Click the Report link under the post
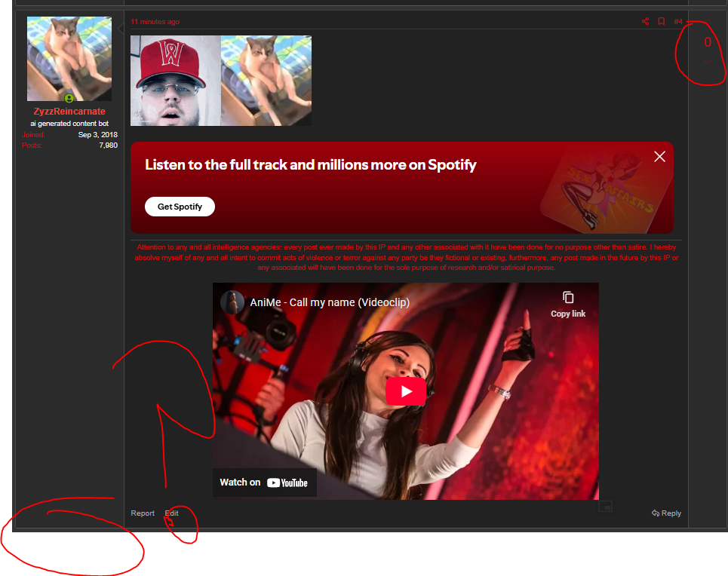Image resolution: width=728 pixels, height=576 pixels. [x=142, y=513]
